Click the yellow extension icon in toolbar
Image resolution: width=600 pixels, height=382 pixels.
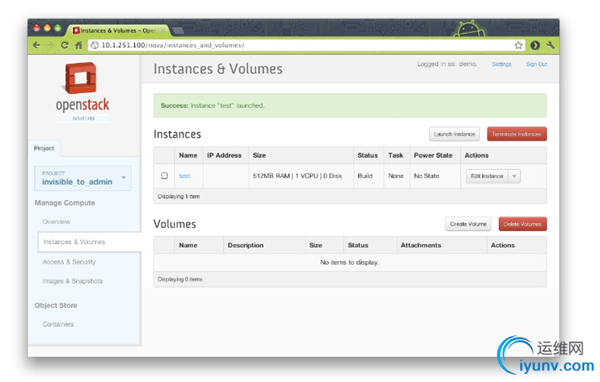535,45
